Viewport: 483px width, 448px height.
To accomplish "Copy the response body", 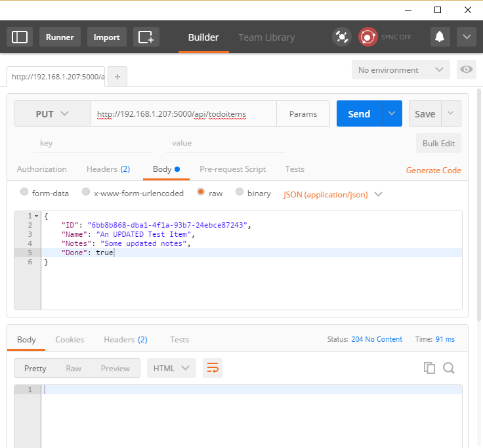I will (x=429, y=368).
